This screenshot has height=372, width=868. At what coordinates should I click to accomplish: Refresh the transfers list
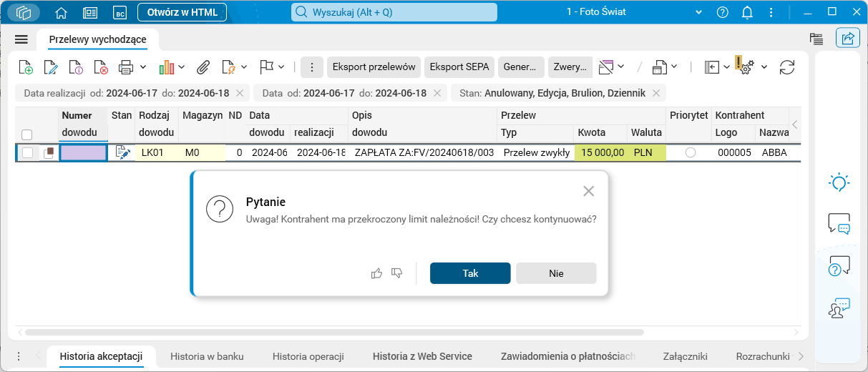[x=787, y=67]
